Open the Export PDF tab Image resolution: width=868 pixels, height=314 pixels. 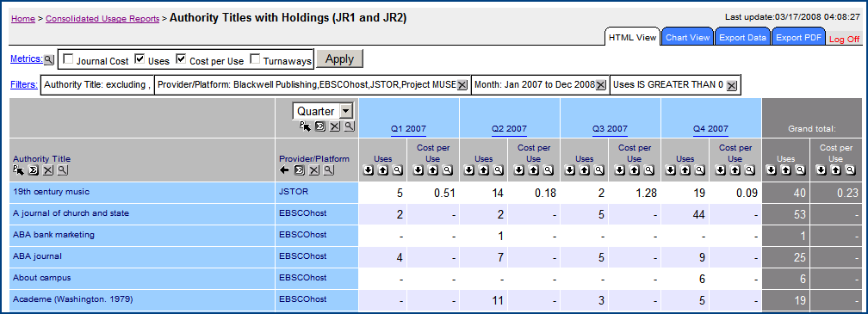[798, 38]
